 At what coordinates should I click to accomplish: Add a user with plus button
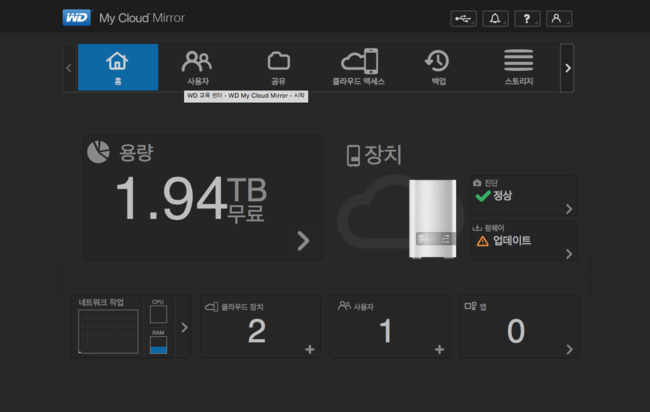(439, 349)
